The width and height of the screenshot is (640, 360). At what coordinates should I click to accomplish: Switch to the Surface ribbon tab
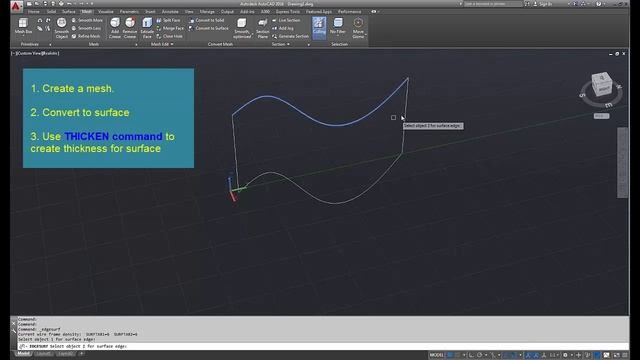coord(69,11)
